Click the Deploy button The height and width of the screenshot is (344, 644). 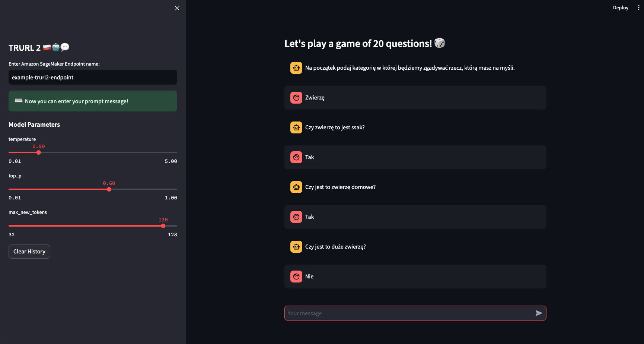(621, 7)
